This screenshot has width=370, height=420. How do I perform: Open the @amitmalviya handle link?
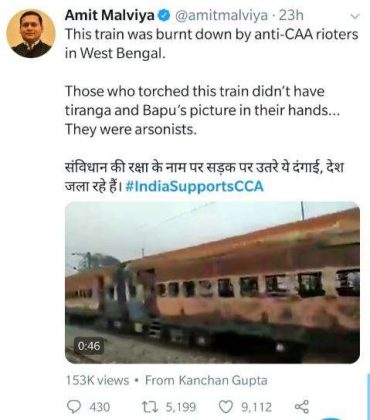click(x=221, y=16)
